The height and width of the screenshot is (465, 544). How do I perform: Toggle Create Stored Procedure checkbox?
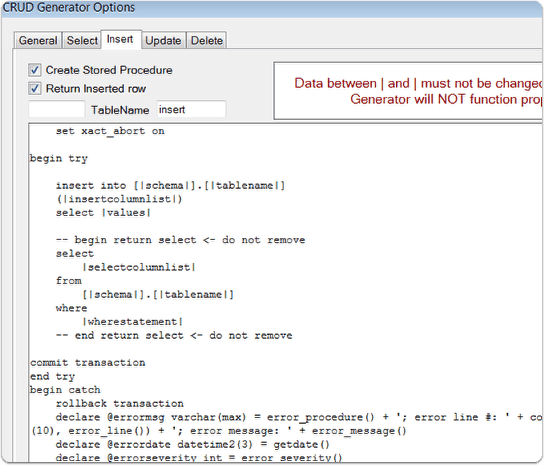coord(34,70)
